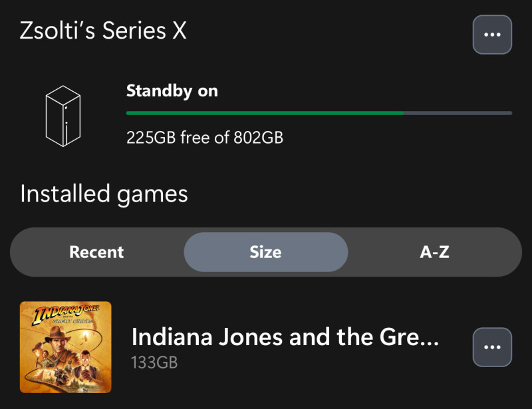Click the Indiana Jones logo on cover art

pyautogui.click(x=65, y=313)
